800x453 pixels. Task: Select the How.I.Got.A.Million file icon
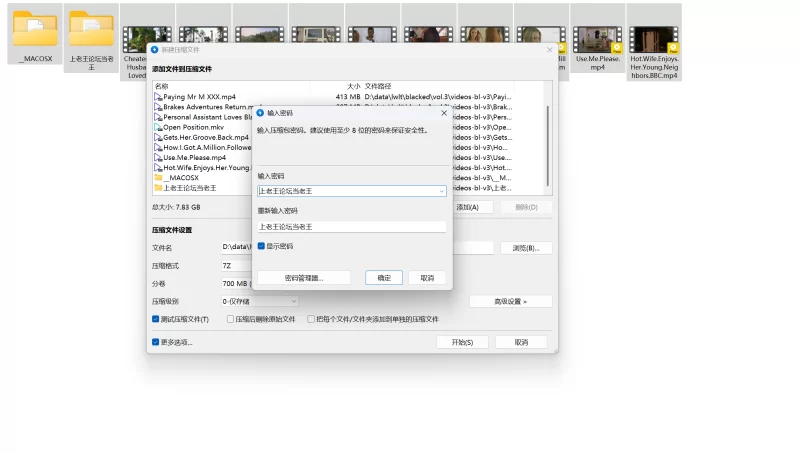coord(158,147)
